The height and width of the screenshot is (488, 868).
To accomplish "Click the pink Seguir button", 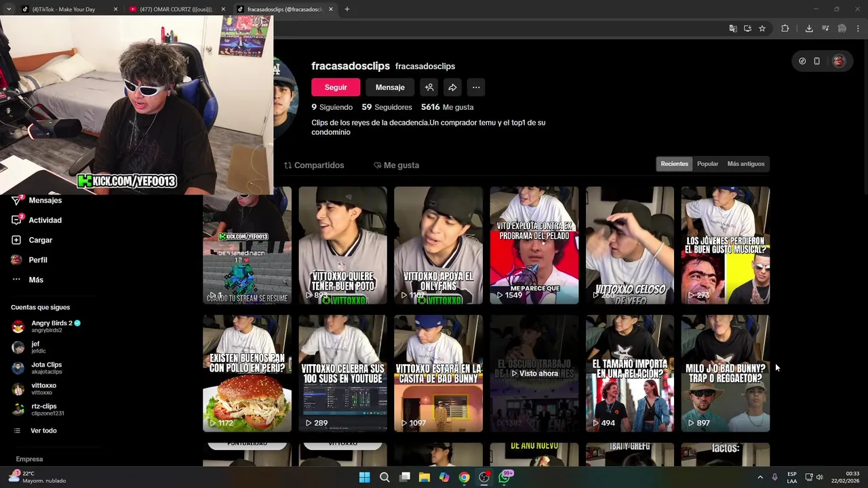I will pos(335,87).
